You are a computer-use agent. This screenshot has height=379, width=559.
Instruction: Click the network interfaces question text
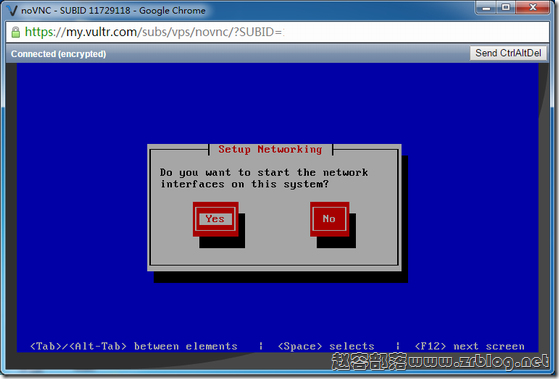[x=264, y=178]
